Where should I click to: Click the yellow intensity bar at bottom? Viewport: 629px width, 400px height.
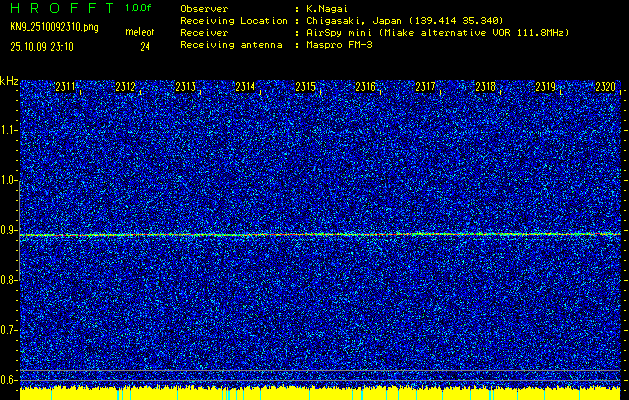click(314, 393)
